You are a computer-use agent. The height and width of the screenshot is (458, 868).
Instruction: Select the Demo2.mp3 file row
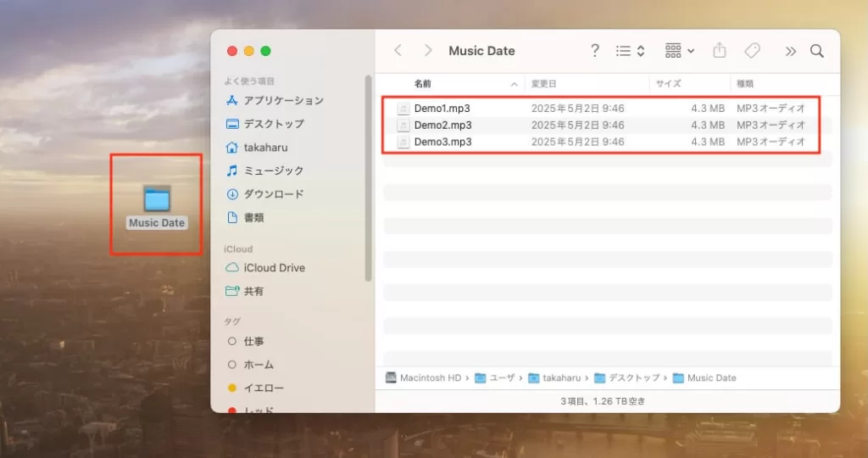[x=601, y=126]
